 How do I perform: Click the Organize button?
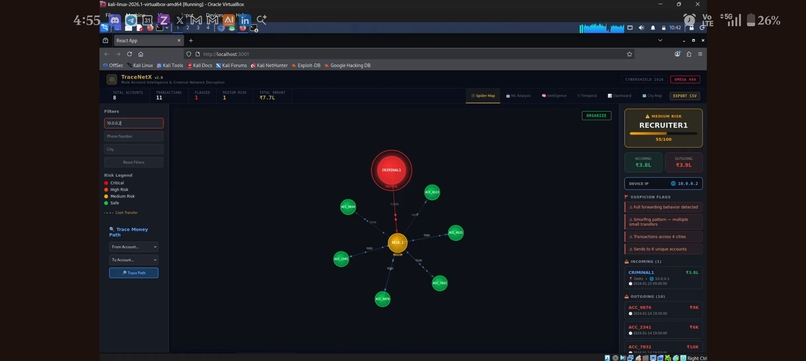point(596,116)
